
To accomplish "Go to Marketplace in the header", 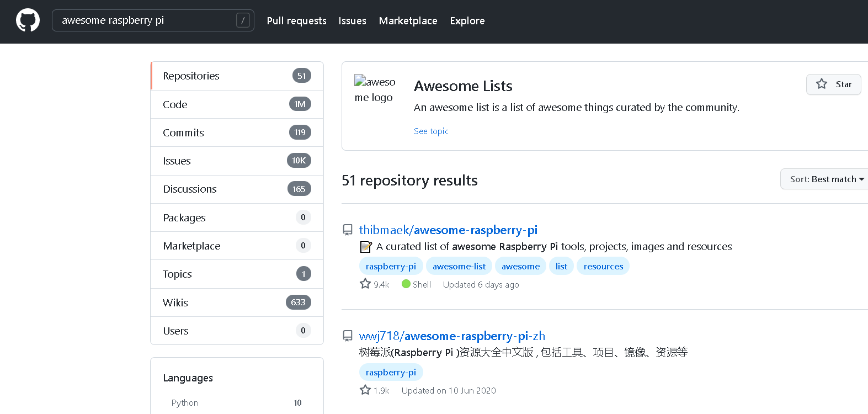I will (408, 21).
